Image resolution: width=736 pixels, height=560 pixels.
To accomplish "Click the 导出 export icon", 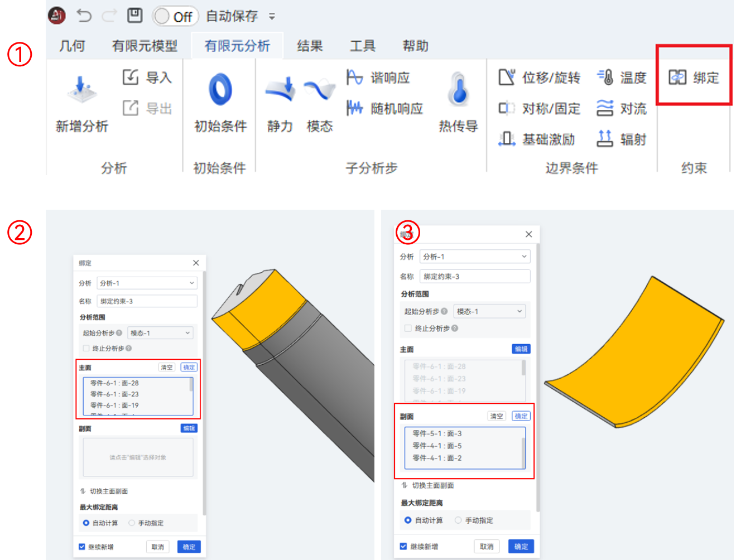I will (x=130, y=108).
